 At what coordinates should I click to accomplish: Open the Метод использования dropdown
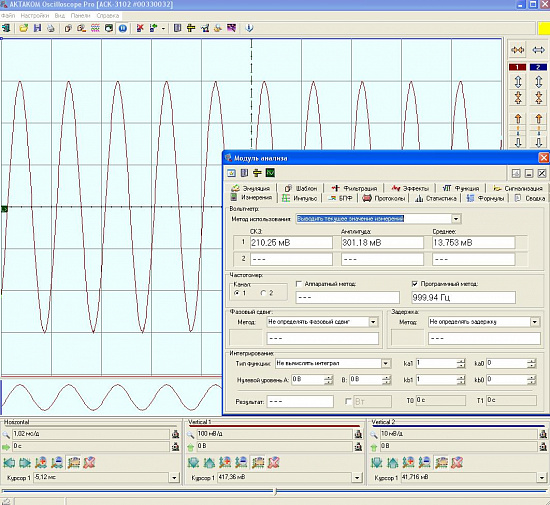(x=456, y=219)
